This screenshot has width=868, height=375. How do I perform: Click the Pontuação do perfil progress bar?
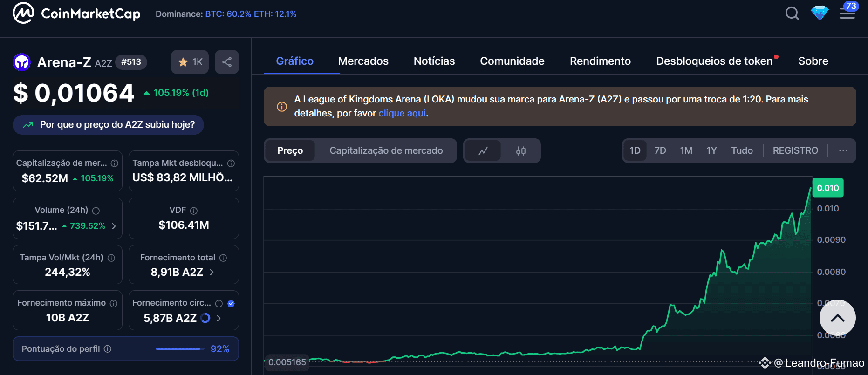(180, 349)
